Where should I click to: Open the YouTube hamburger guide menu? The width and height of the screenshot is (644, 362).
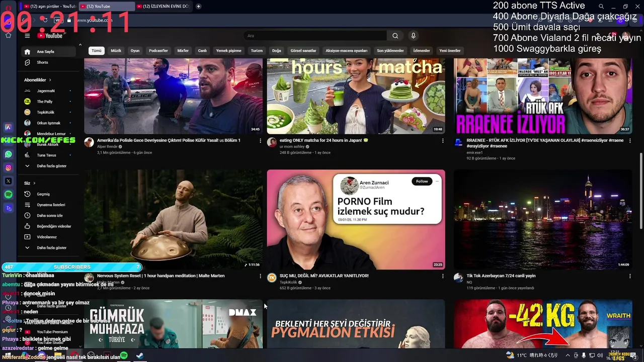[27, 36]
